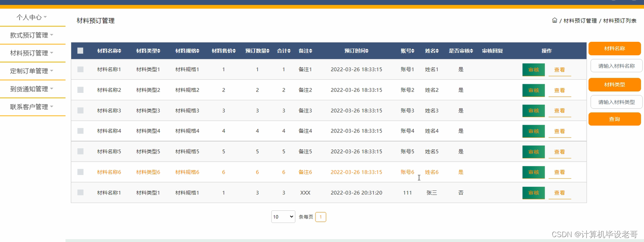Sort by 材料规格 column arrows
Image resolution: width=644 pixels, height=242 pixels.
tap(198, 51)
